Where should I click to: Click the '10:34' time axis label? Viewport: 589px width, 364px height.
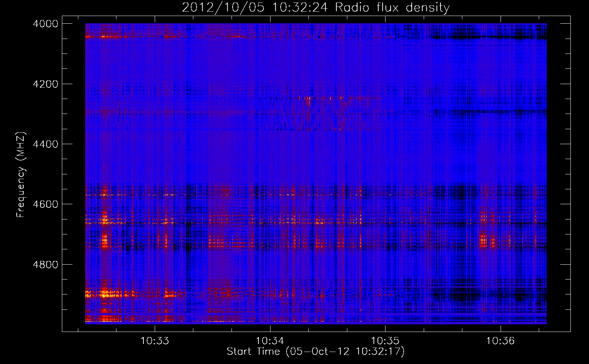pos(270,341)
